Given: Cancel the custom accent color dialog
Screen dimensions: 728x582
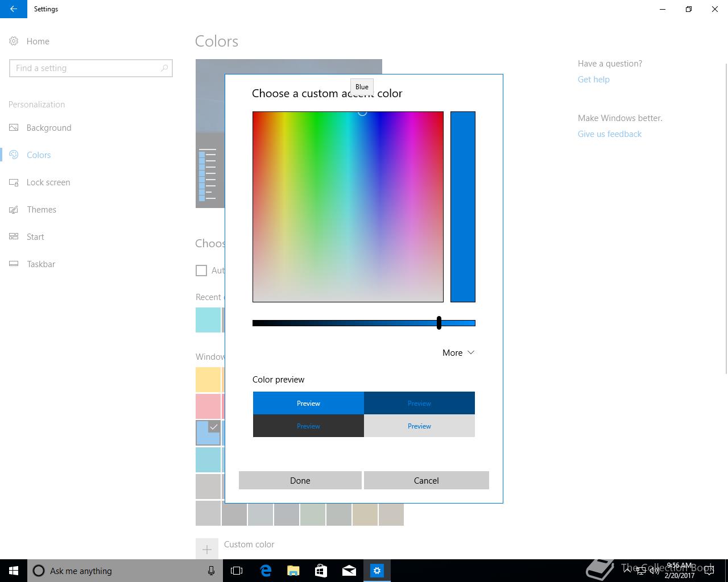Looking at the screenshot, I should [427, 480].
